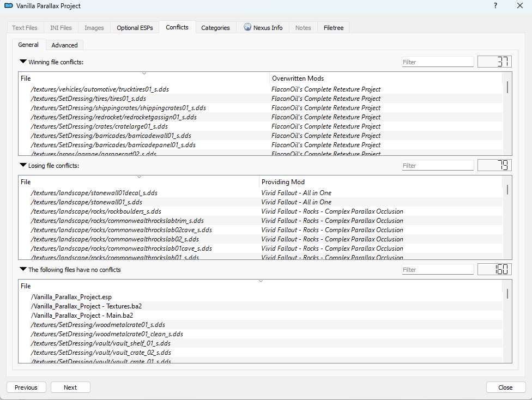
Task: Open the Nexus Info tab
Action: click(263, 28)
